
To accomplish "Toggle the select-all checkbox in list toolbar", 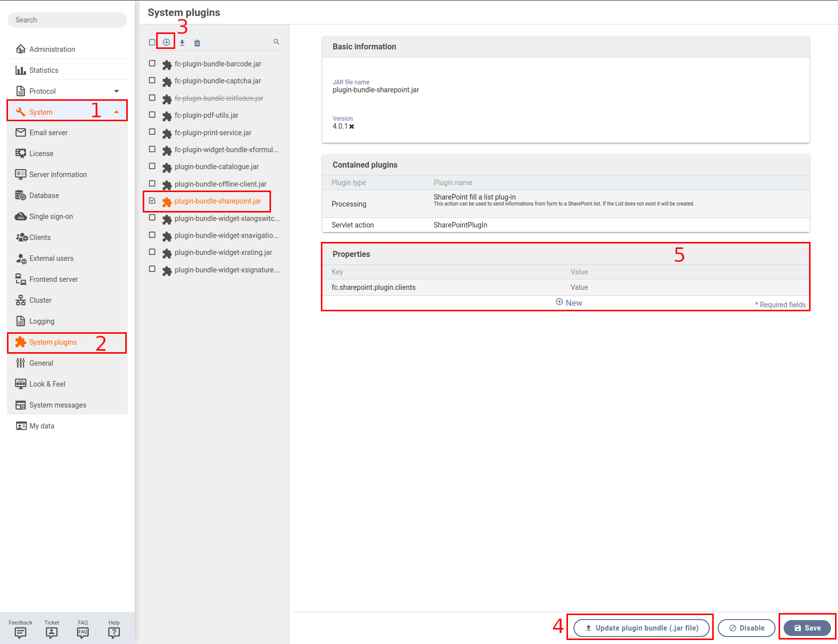I will coord(152,42).
